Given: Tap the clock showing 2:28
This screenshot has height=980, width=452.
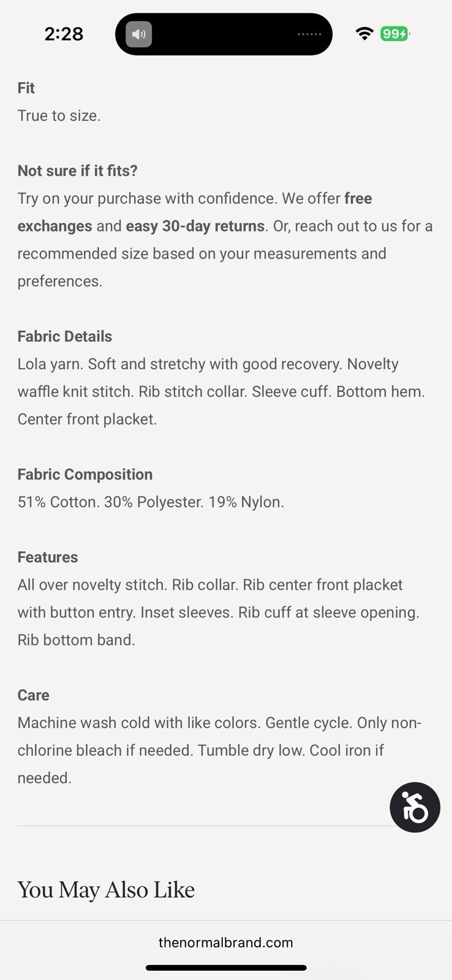Looking at the screenshot, I should pyautogui.click(x=64, y=34).
